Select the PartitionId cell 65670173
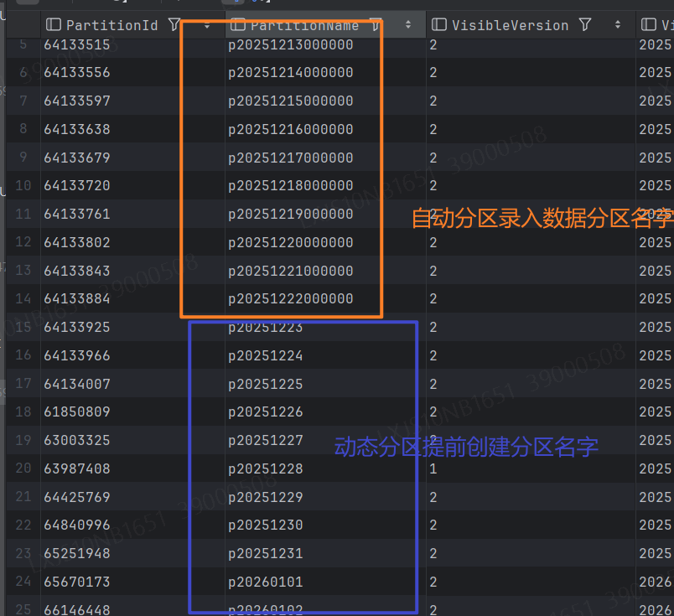The height and width of the screenshot is (616, 674). [x=77, y=582]
